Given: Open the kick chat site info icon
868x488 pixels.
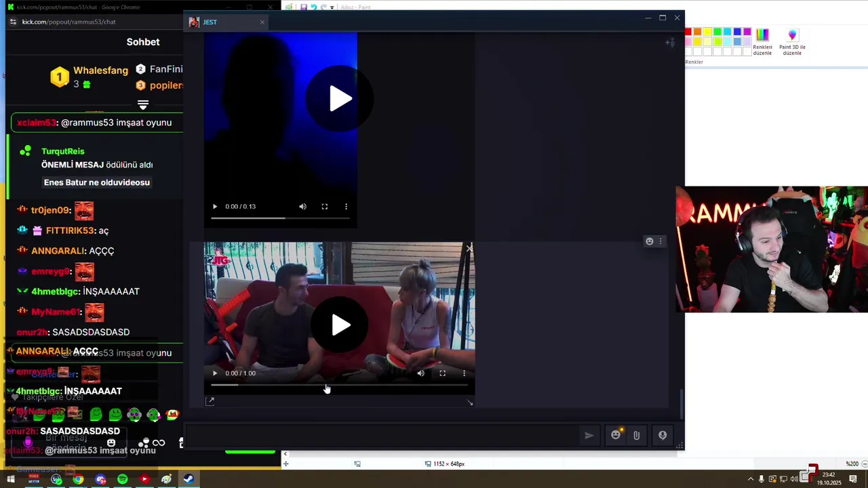Looking at the screenshot, I should pyautogui.click(x=13, y=22).
